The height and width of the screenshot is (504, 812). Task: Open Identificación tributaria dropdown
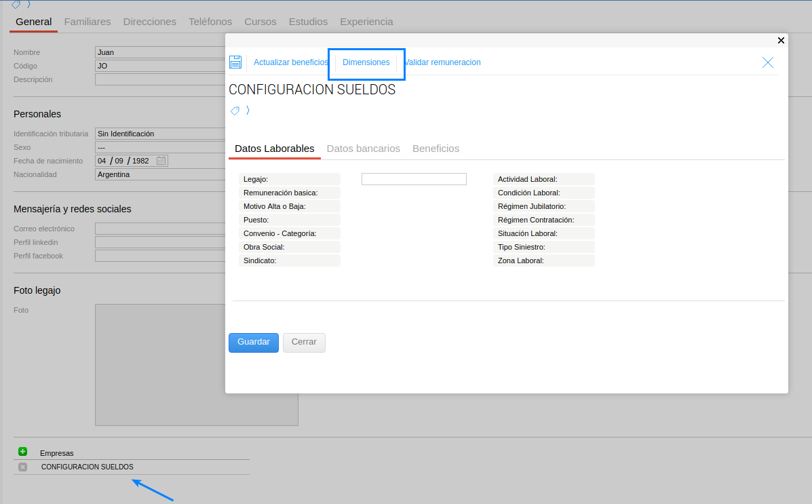[160, 134]
